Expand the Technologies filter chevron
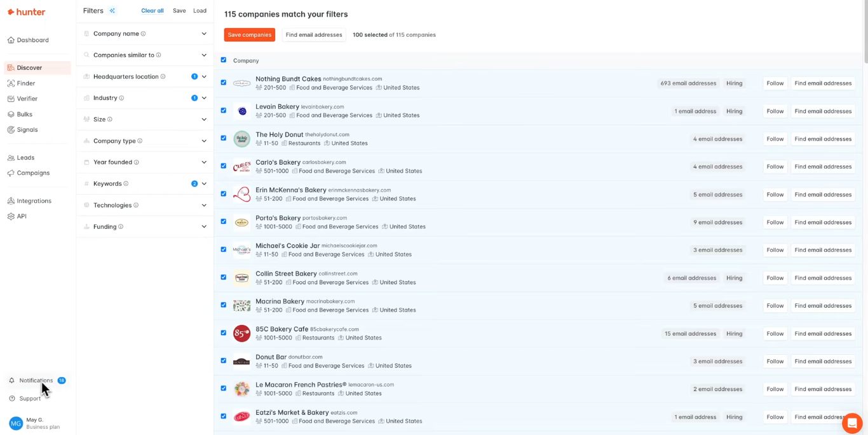This screenshot has height=435, width=868. [204, 205]
